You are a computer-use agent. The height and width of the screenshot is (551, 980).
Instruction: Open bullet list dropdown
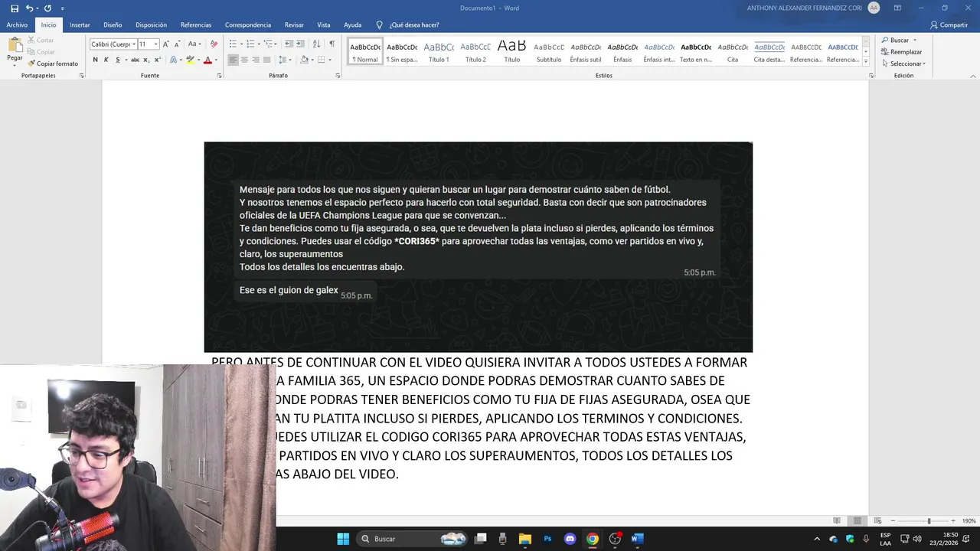pyautogui.click(x=241, y=44)
